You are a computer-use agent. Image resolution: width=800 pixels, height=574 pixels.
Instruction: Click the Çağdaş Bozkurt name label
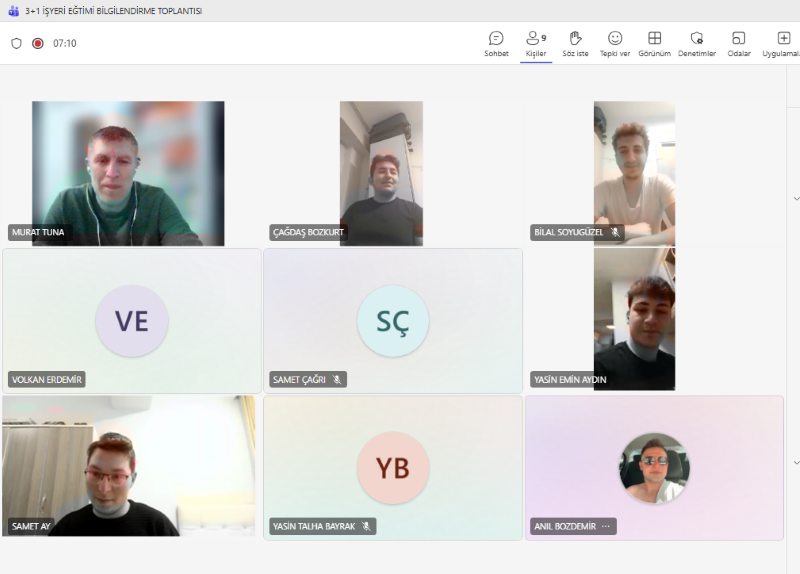[x=306, y=233]
